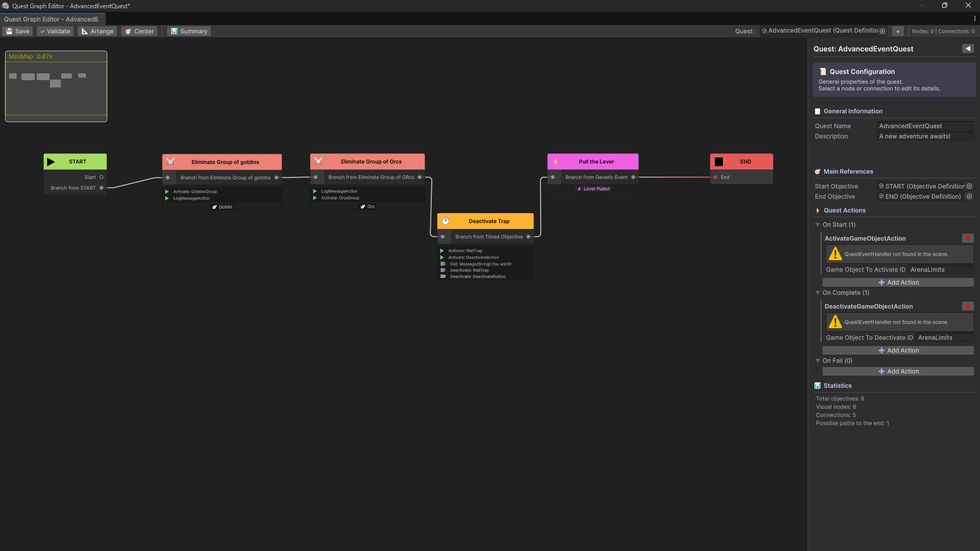Screen dimensions: 980x551
Task: Click the START node's Start output port
Action: (x=101, y=177)
